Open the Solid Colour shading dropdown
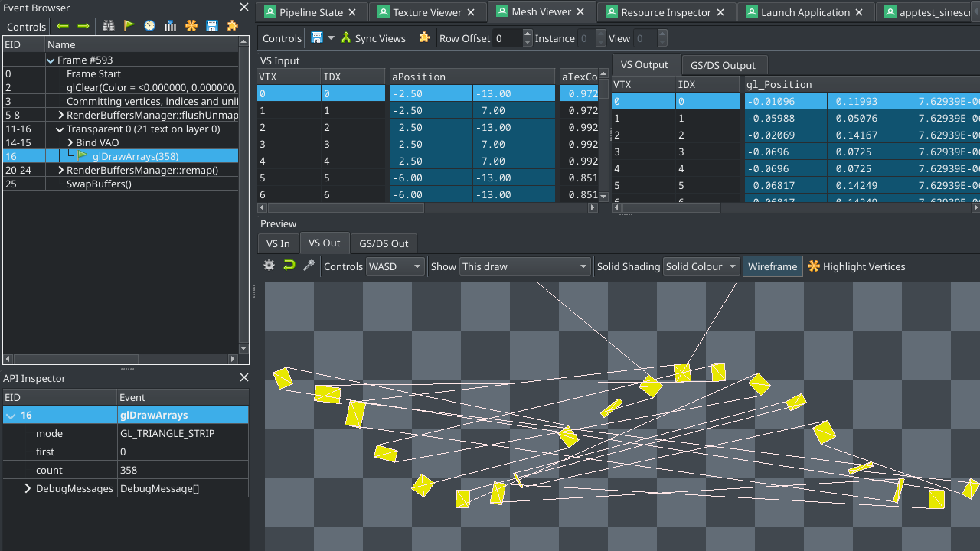Viewport: 980px width, 551px height. [701, 266]
